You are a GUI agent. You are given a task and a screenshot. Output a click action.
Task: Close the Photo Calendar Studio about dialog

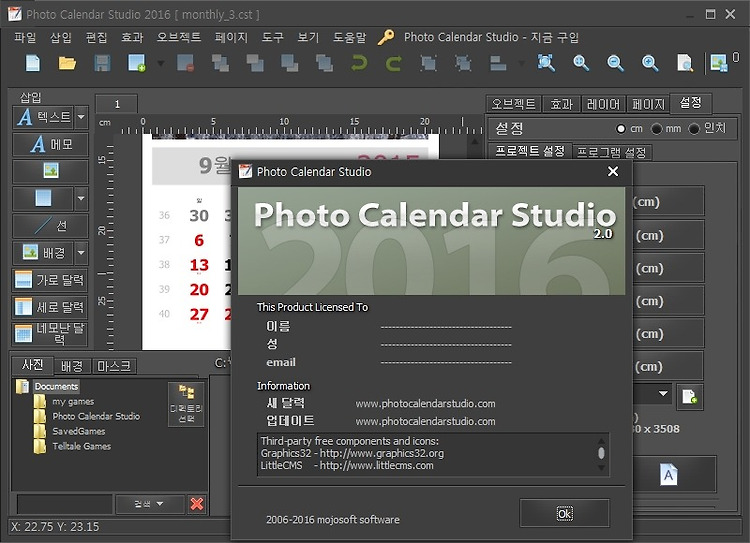tap(613, 171)
